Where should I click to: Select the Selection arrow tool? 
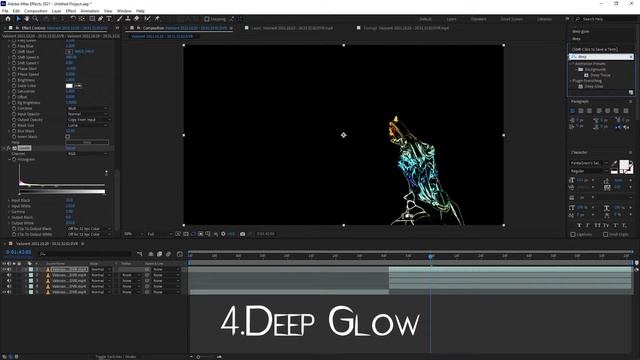point(18,19)
